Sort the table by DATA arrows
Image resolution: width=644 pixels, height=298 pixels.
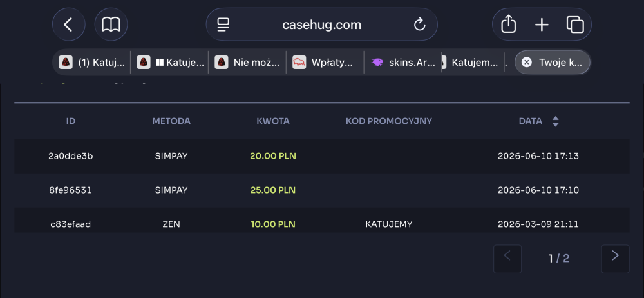(x=555, y=121)
